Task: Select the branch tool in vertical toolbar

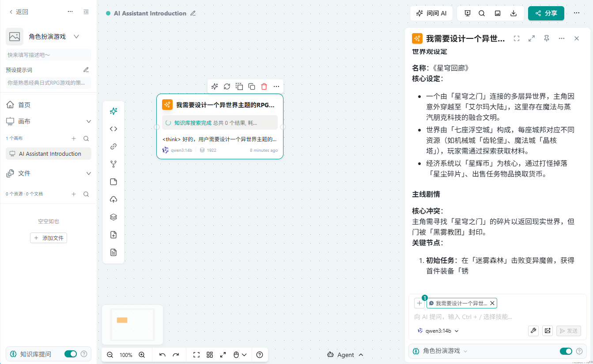Action: point(113,164)
